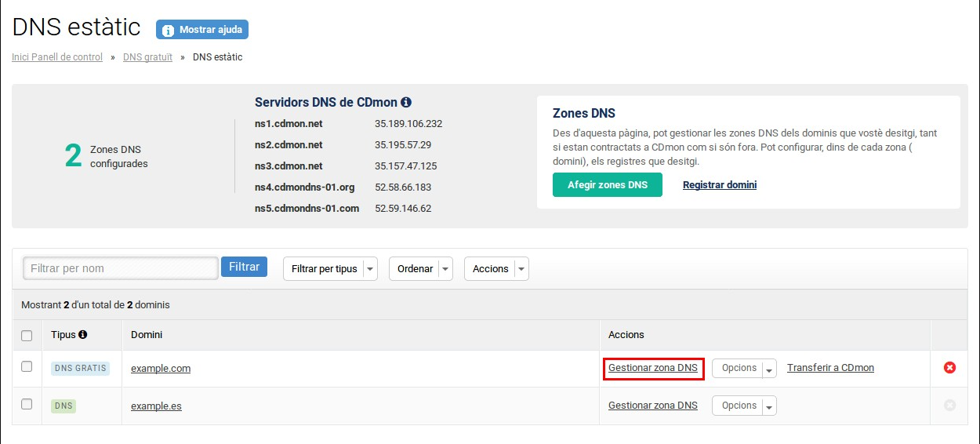The height and width of the screenshot is (444, 980).
Task: Click the Domini column header
Action: pyautogui.click(x=147, y=335)
